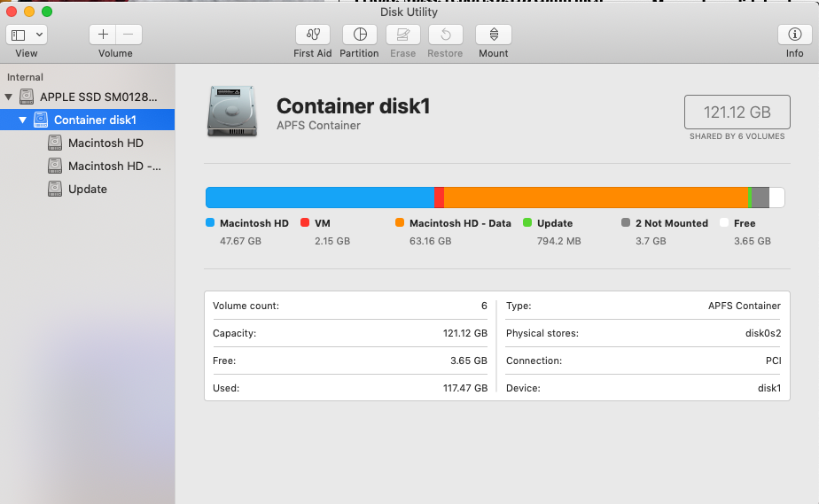Click the 794.2 MB Update size
Image resolution: width=819 pixels, height=504 pixels.
tap(559, 241)
